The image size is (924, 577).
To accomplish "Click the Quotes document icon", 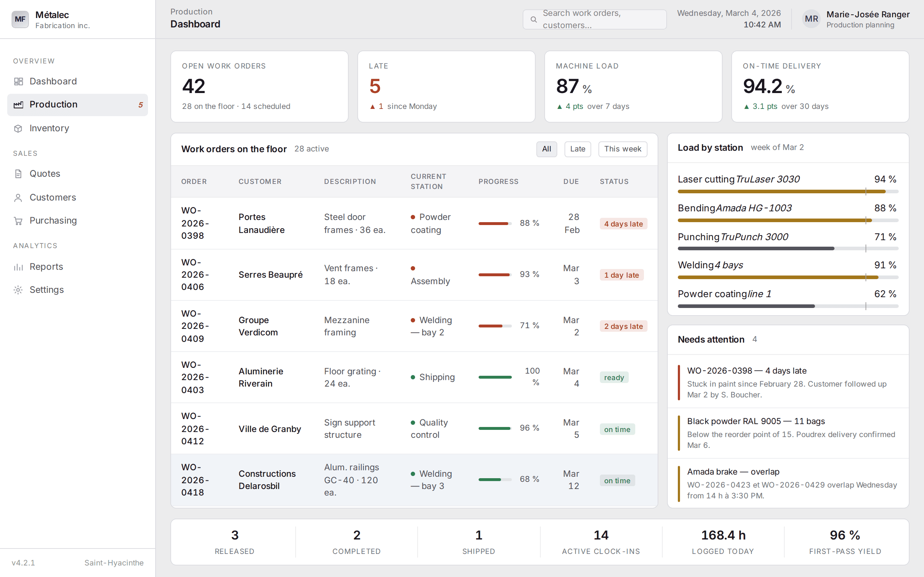I will coord(18,173).
